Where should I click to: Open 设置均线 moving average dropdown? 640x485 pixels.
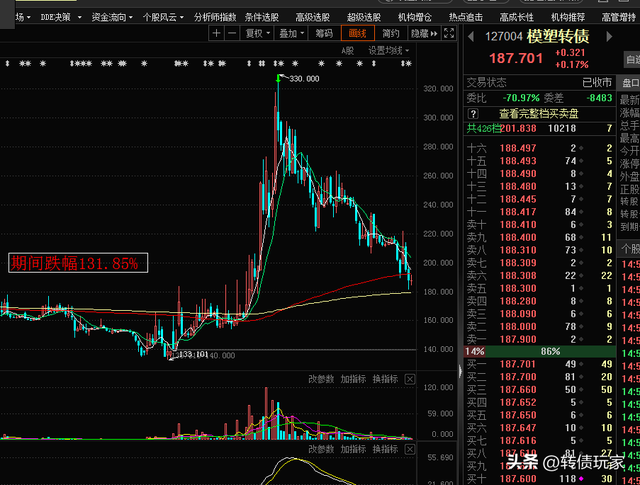point(389,51)
